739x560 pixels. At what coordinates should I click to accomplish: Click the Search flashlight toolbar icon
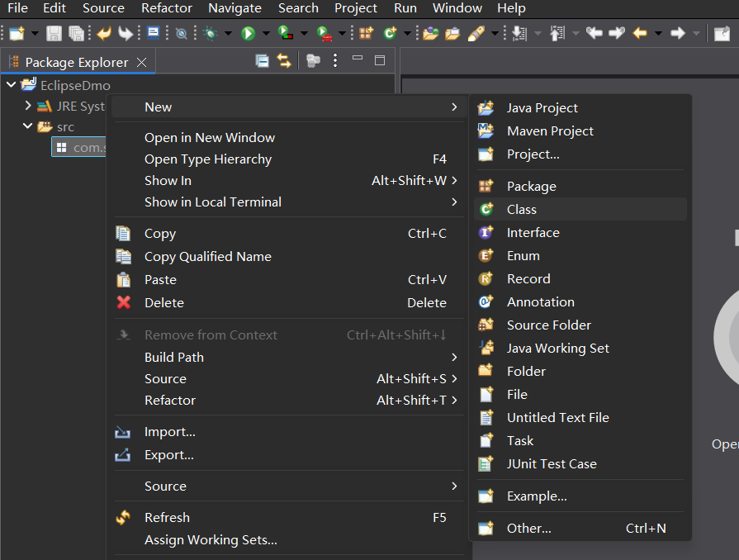tap(476, 34)
